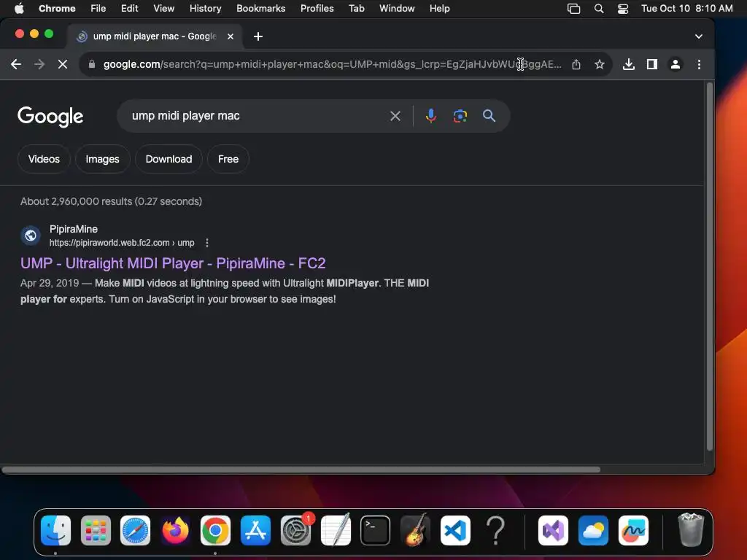747x560 pixels.
Task: Toggle Chrome side panel
Action: [651, 64]
